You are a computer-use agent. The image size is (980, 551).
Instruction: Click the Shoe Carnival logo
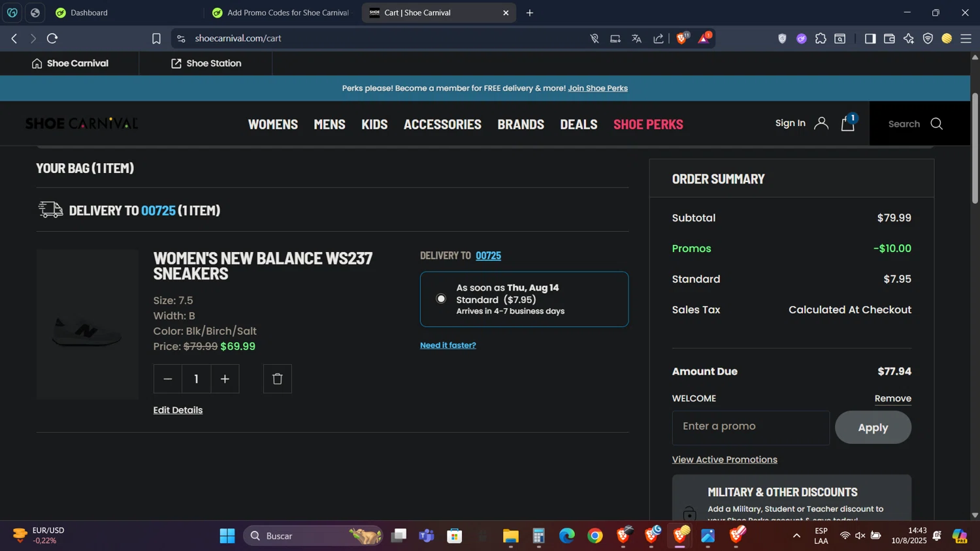coord(82,123)
